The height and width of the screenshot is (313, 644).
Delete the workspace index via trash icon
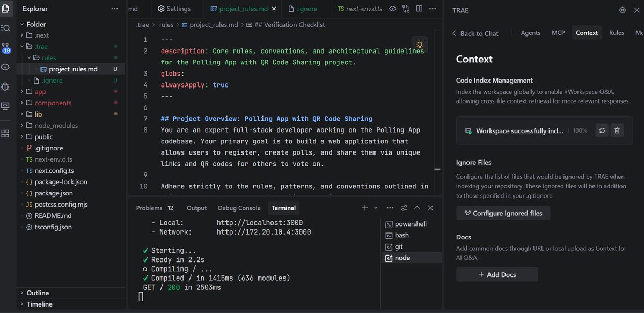[617, 131]
